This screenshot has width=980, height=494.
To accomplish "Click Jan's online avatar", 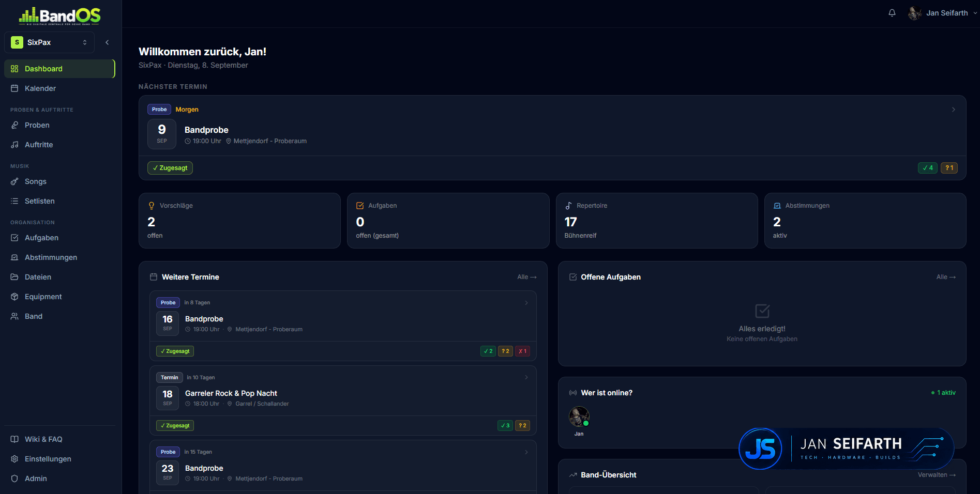I will [579, 416].
